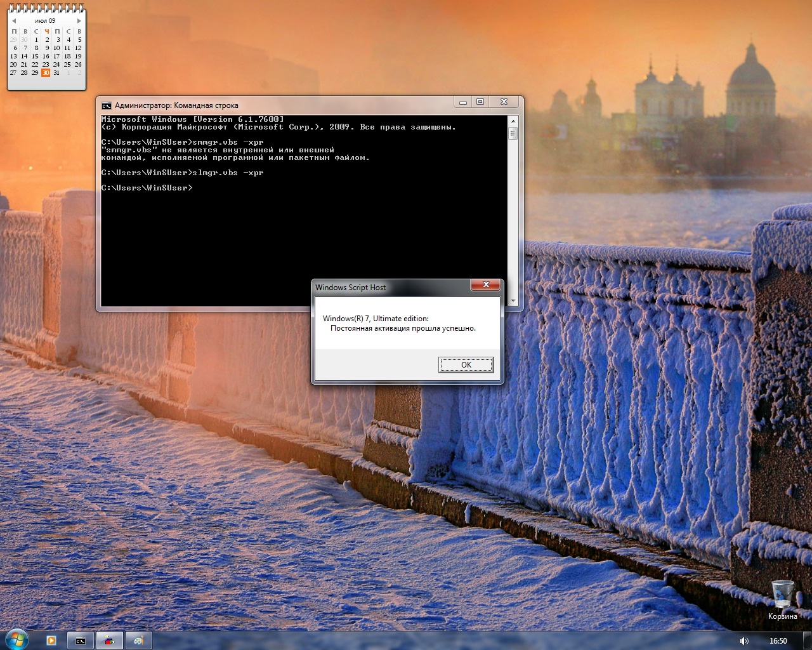Go to previous month in calendar gadget
Viewport: 812px width, 650px height.
[x=13, y=21]
